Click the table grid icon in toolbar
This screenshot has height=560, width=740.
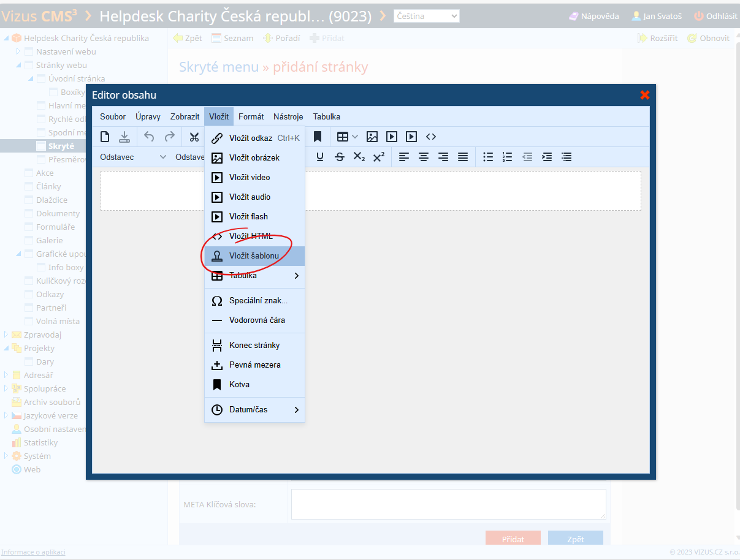pos(343,137)
